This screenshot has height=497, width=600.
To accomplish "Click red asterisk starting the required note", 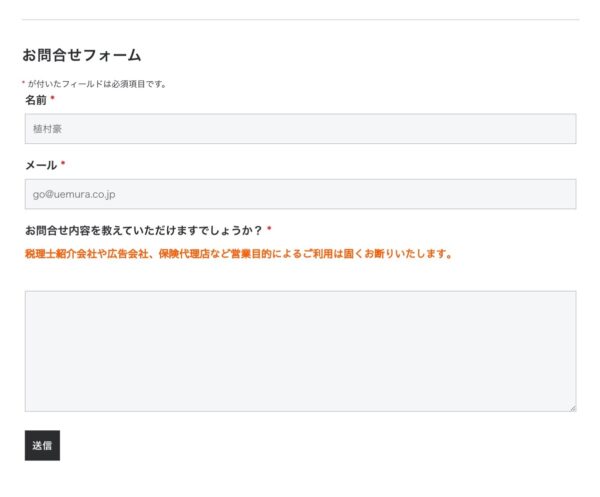I will pyautogui.click(x=23, y=82).
